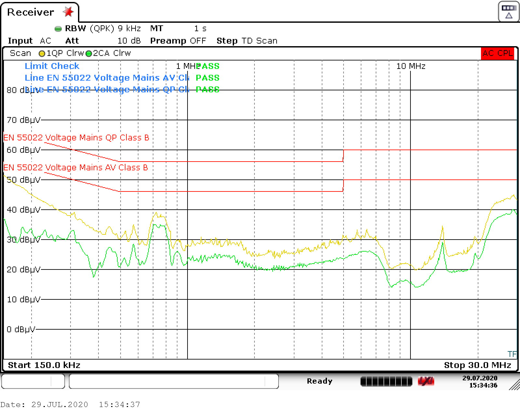Click the 70 dBµV axis label
The image size is (520, 420).
coord(24,120)
